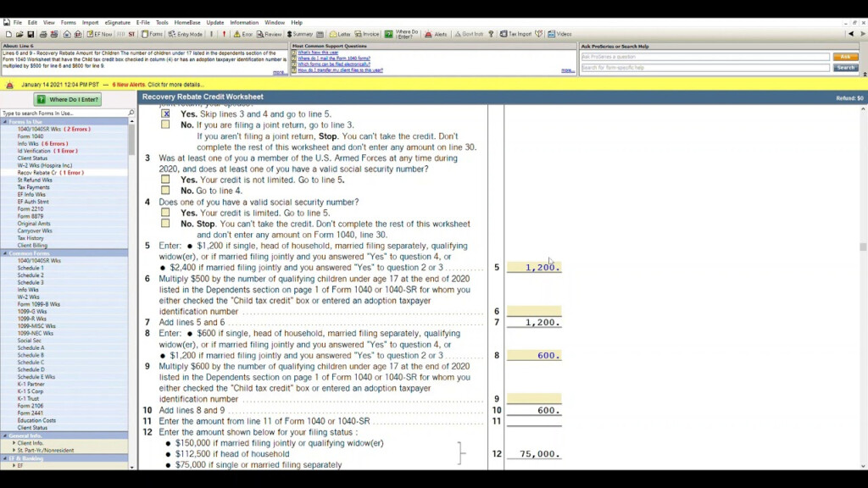This screenshot has height=488, width=868.
Task: Click the blue Search button
Action: [845, 68]
